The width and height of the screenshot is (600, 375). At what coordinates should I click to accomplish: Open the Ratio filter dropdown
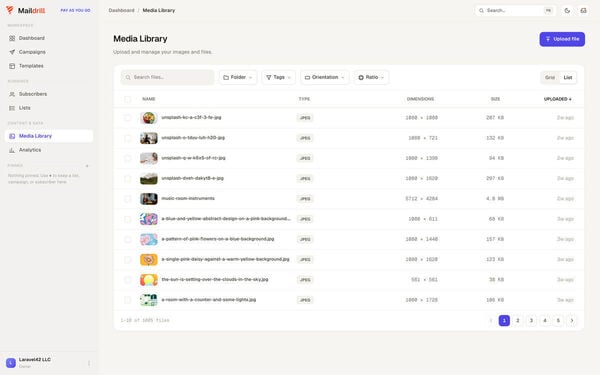pyautogui.click(x=371, y=77)
